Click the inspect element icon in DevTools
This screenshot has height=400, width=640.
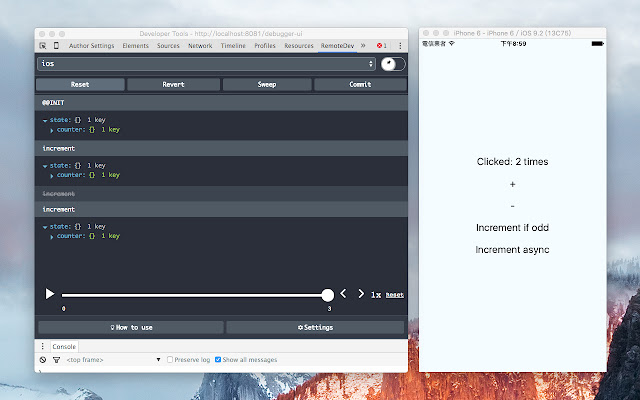[x=42, y=46]
